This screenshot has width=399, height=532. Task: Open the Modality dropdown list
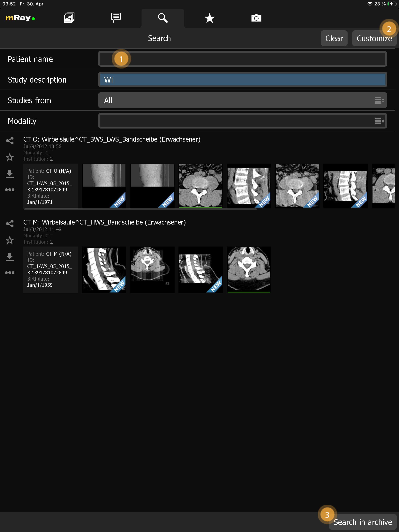point(242,121)
